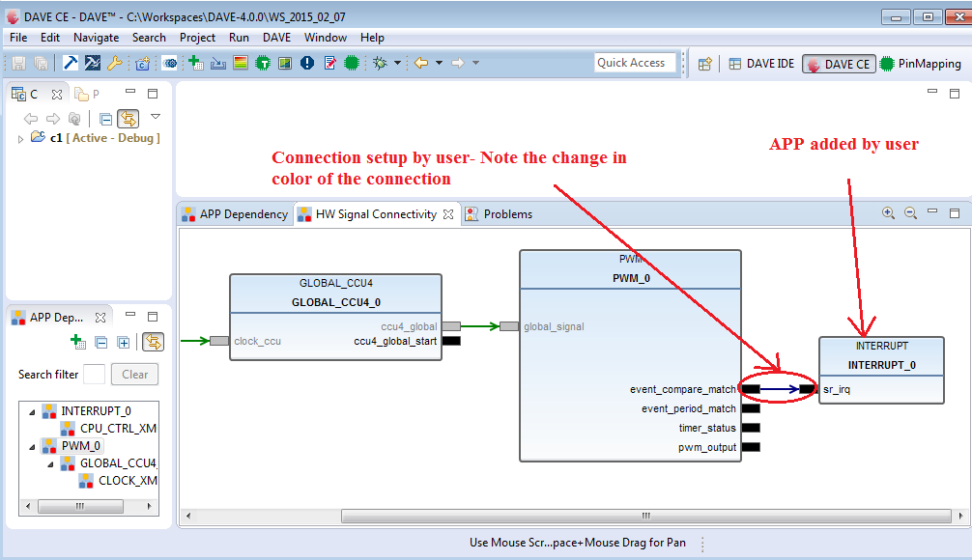Screen dimensions: 972x560
Task: Click Add New APP icon in main toolbar
Action: pos(196,63)
